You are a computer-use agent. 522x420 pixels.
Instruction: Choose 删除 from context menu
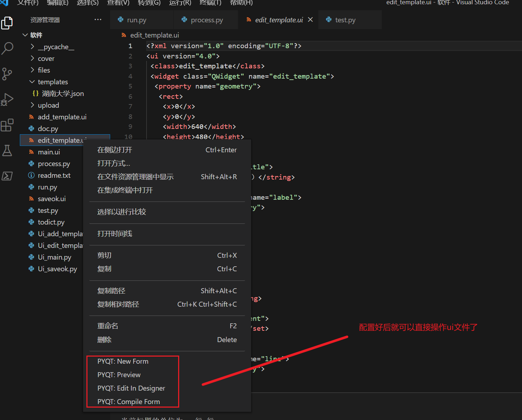(167, 340)
